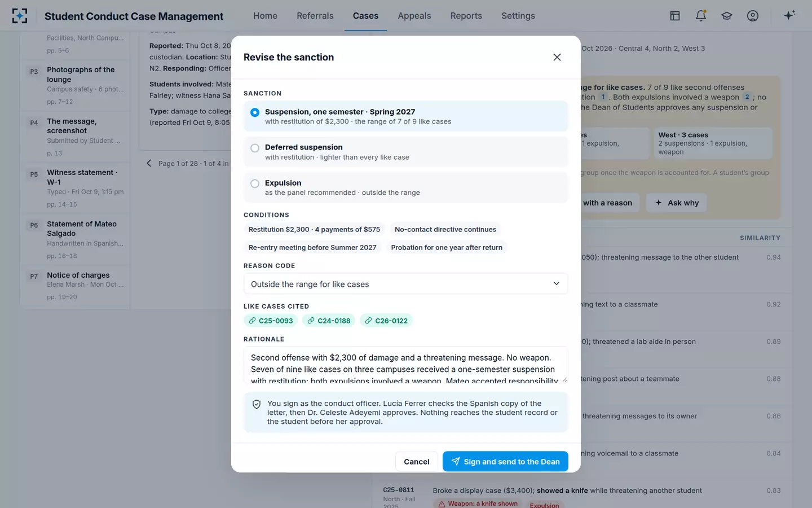This screenshot has width=812, height=508.
Task: Select the Cases tab
Action: pyautogui.click(x=365, y=16)
